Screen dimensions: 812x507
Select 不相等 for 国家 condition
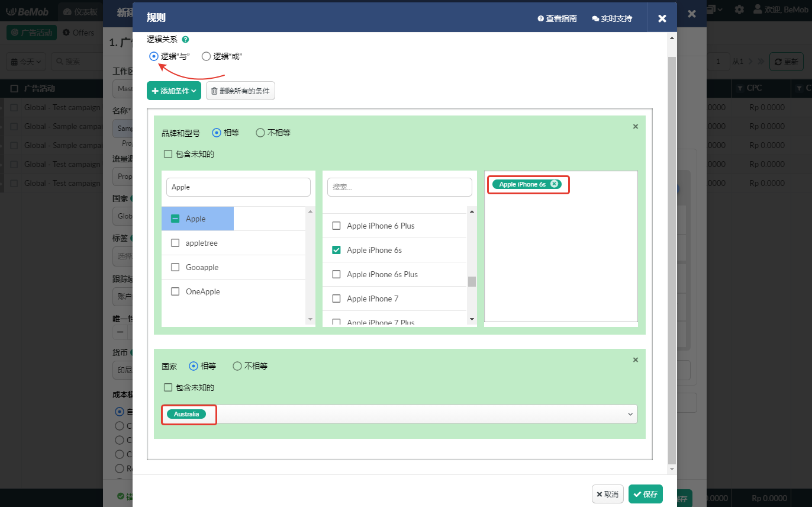(237, 366)
